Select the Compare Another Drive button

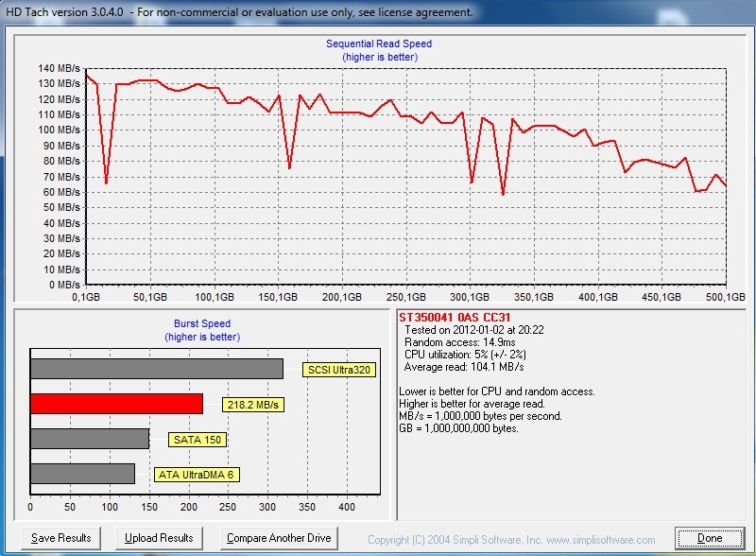click(279, 538)
